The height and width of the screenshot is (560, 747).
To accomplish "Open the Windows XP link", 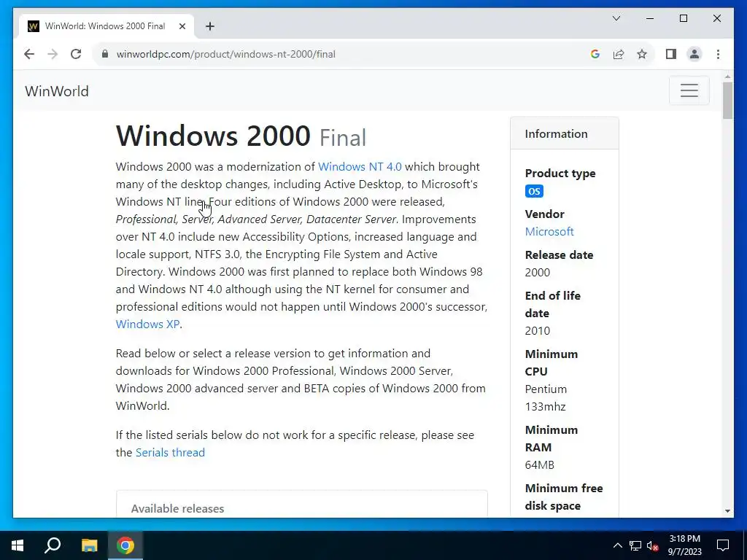I will pyautogui.click(x=147, y=324).
